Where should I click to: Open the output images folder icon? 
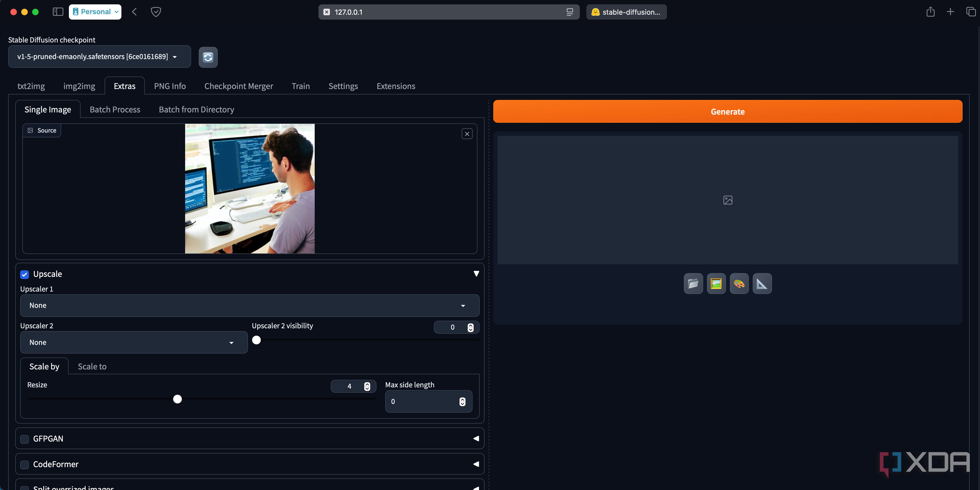(693, 283)
